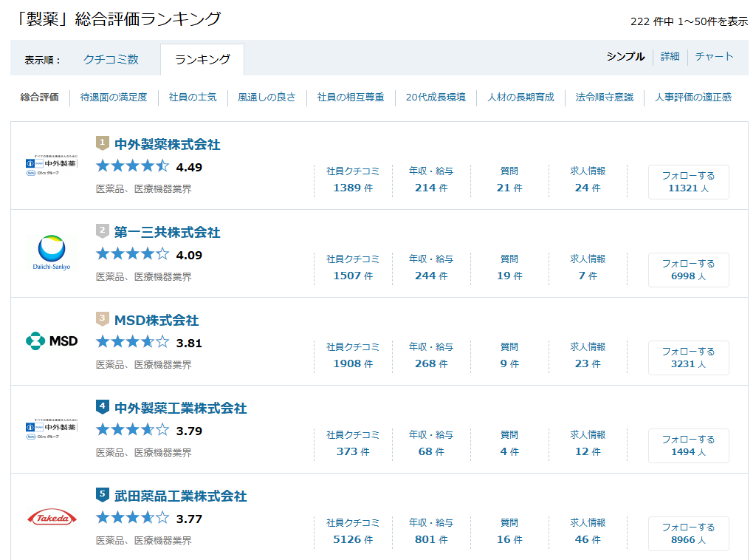The height and width of the screenshot is (560, 756).
Task: Sort ranking by 20代成長環境
Action: click(436, 98)
